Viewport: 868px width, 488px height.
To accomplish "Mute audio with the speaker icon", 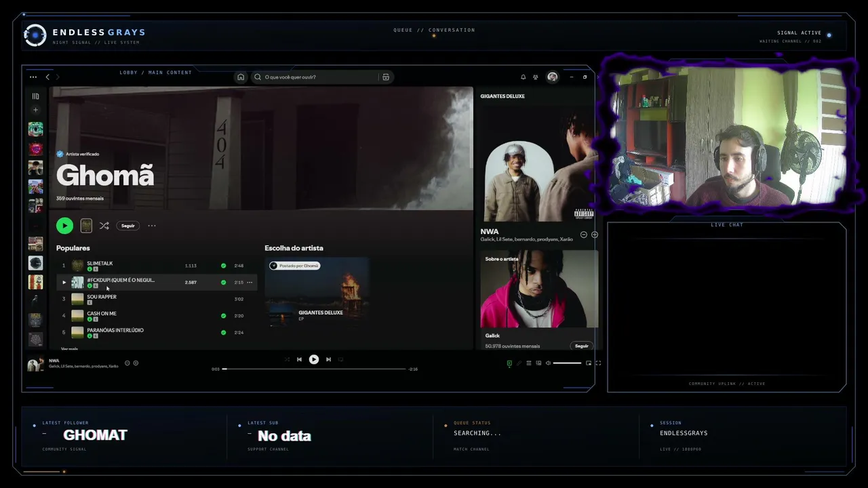I will click(548, 363).
